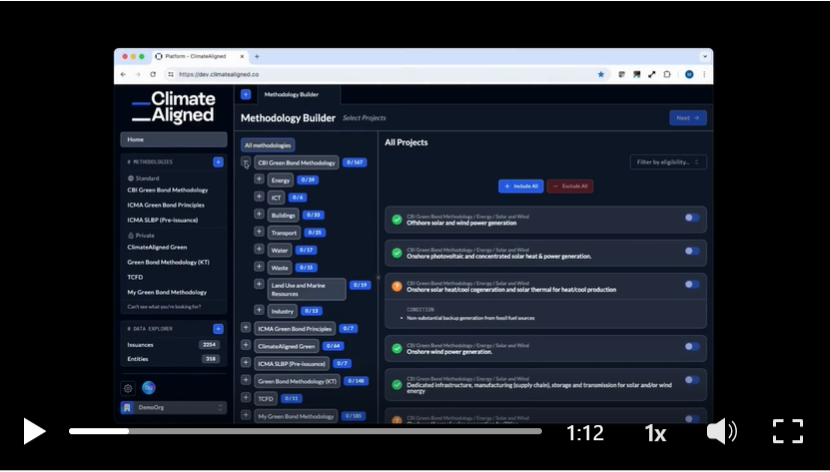Open the Chrome tab search chevron
The height and width of the screenshot is (472, 830).
point(705,56)
